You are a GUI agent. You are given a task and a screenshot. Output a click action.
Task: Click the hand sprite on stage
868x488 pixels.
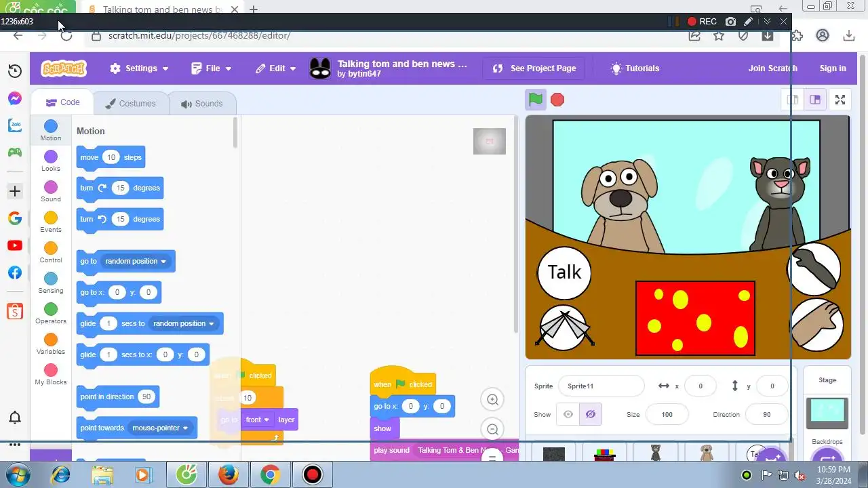pyautogui.click(x=817, y=325)
